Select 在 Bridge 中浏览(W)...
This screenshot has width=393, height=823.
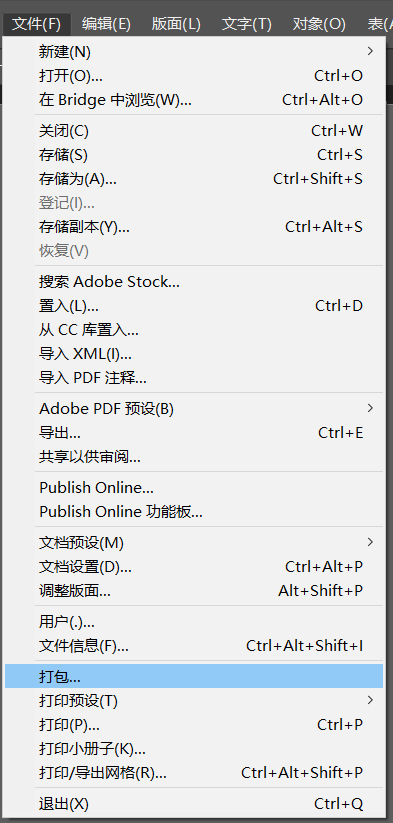click(x=194, y=100)
